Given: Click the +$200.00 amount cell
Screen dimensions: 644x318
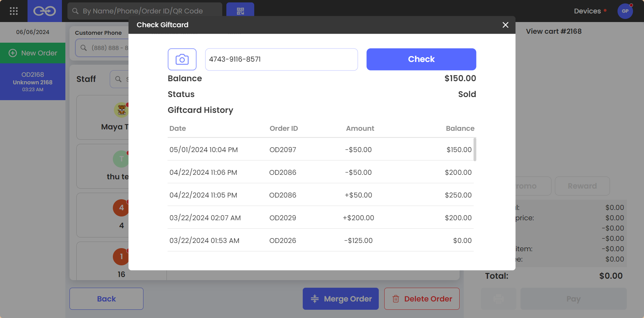Looking at the screenshot, I should coord(358,218).
